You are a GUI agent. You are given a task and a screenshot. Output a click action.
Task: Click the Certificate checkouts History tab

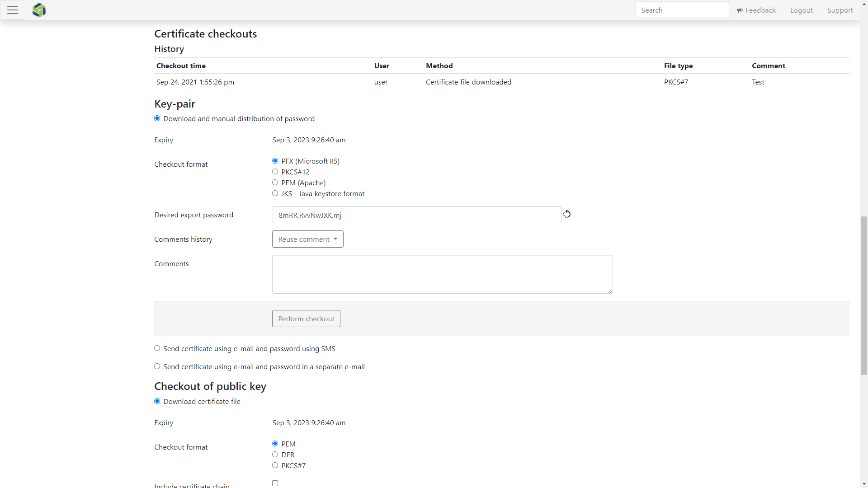coord(170,48)
